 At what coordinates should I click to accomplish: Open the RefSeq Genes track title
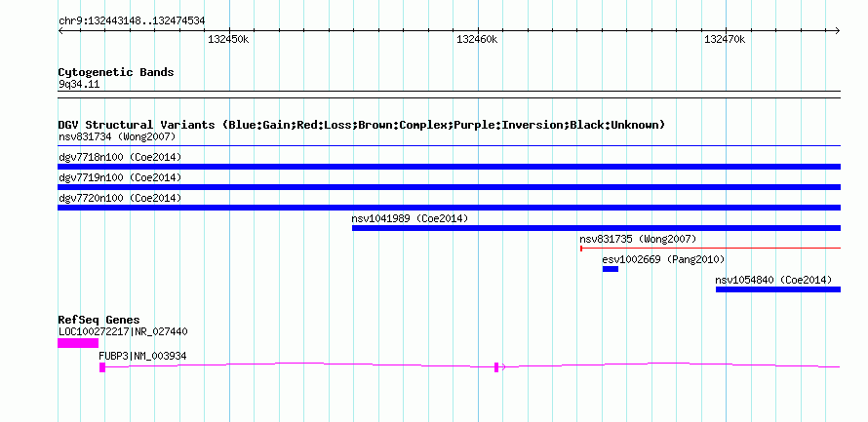click(99, 320)
